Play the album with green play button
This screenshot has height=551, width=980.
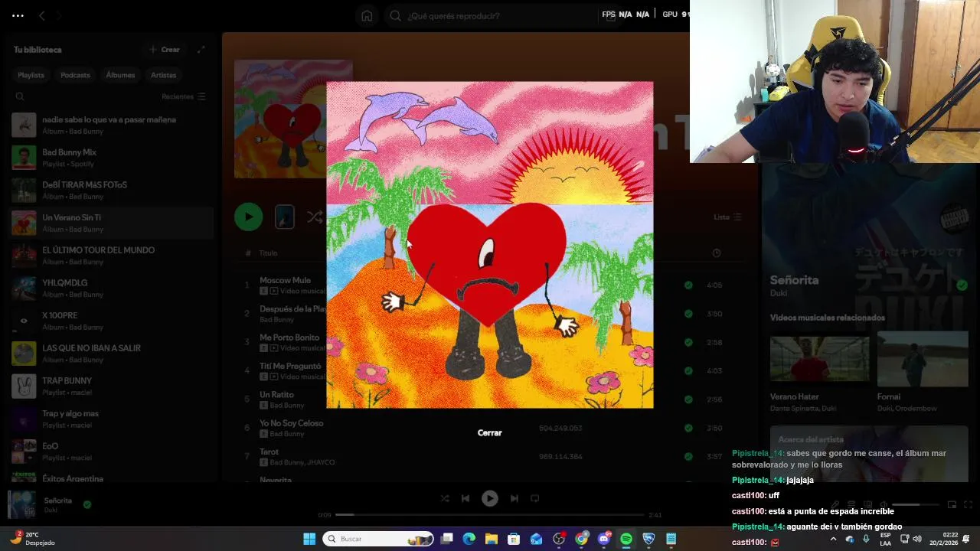[x=248, y=217]
